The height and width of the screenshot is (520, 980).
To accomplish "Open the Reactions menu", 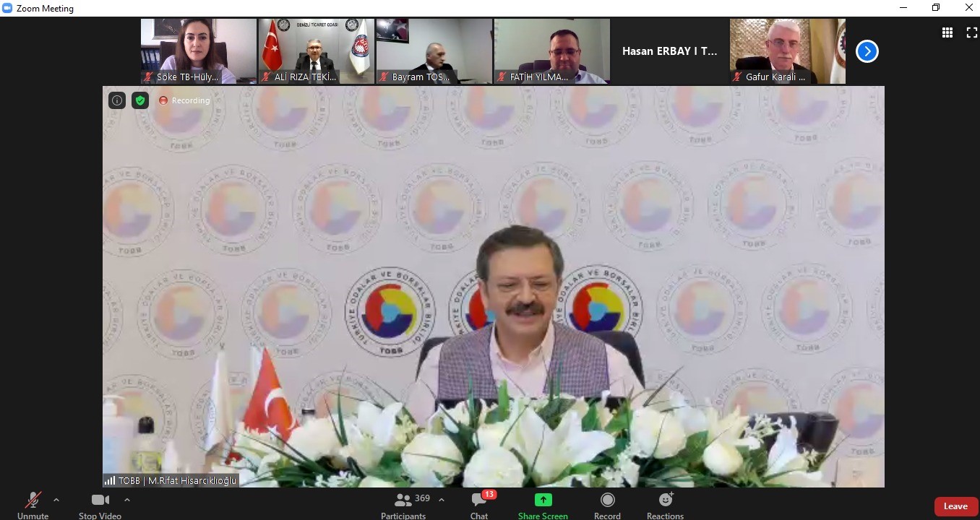I will pyautogui.click(x=665, y=505).
